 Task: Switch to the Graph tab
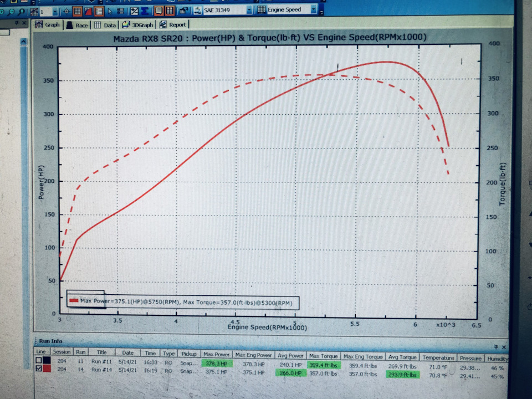(x=48, y=25)
